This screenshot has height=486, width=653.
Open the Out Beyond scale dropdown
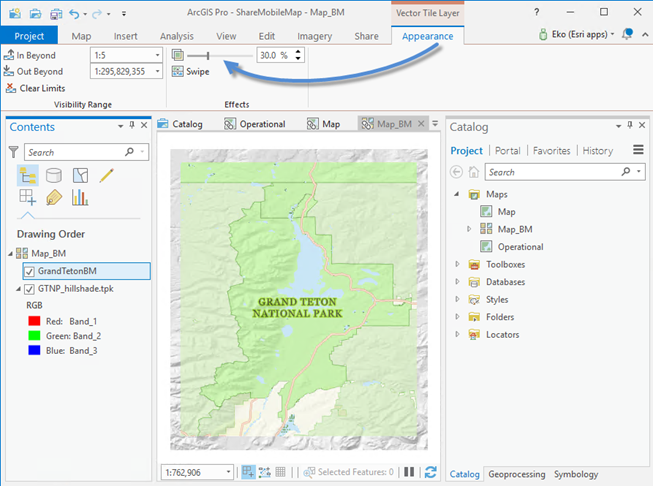pos(157,71)
